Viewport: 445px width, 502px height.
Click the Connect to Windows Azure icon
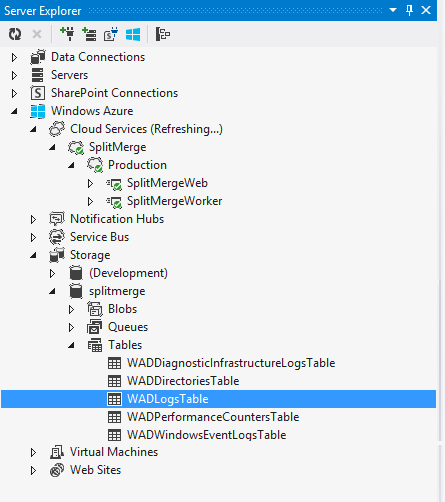133,34
